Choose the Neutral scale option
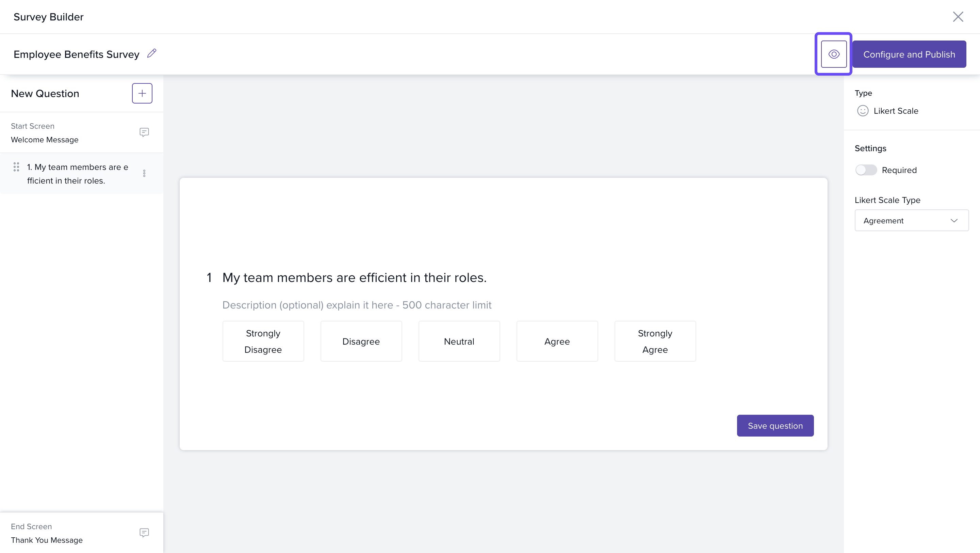980x553 pixels. click(459, 341)
